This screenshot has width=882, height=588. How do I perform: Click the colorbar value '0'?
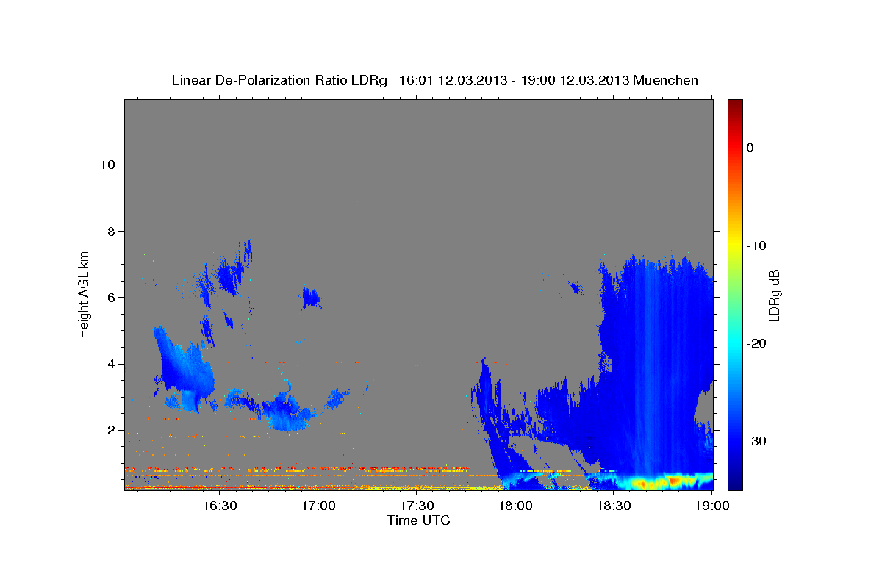click(x=750, y=148)
